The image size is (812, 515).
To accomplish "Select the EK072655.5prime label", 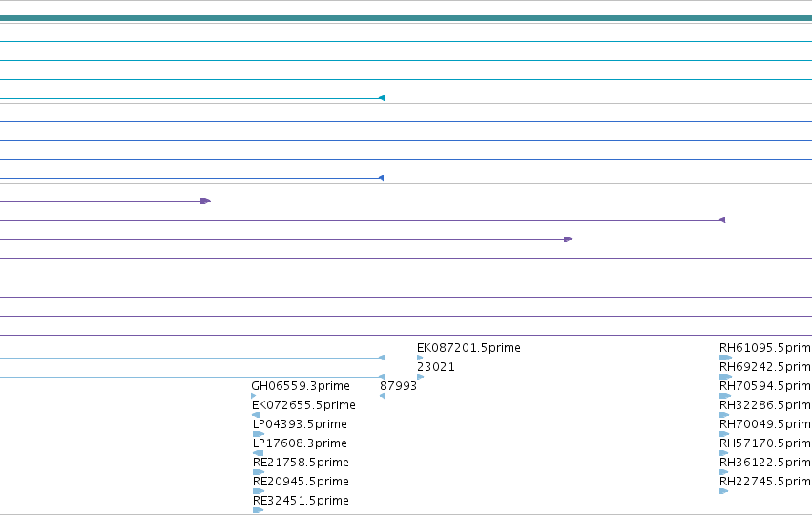I will pyautogui.click(x=303, y=404).
